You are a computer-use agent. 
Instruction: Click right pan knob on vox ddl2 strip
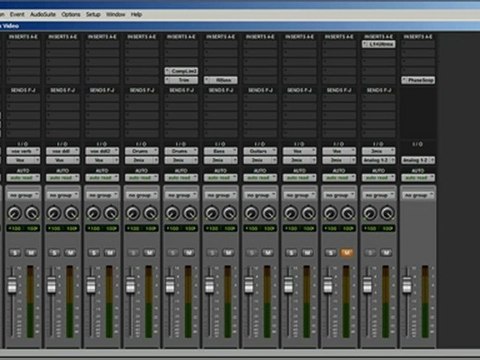coord(111,213)
